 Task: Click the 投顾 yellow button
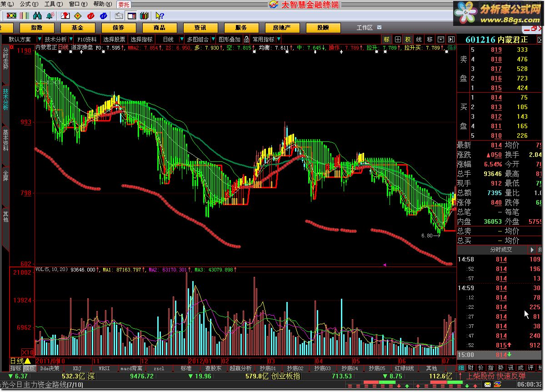(323, 28)
